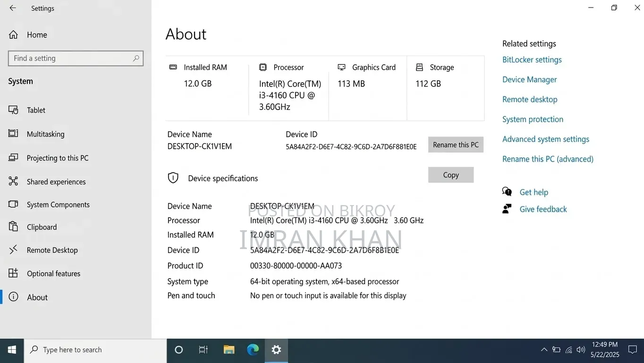Click the Processor icon in About
This screenshot has height=363, width=644.
[263, 67]
